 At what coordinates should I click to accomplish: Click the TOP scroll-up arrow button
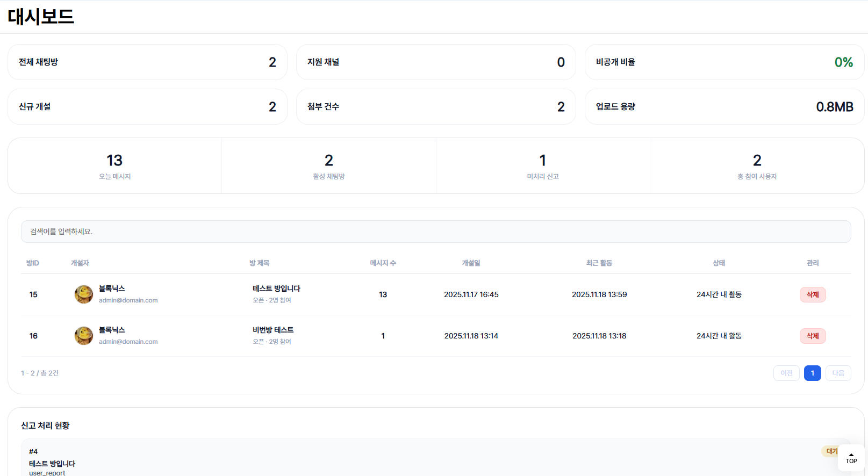pyautogui.click(x=851, y=458)
